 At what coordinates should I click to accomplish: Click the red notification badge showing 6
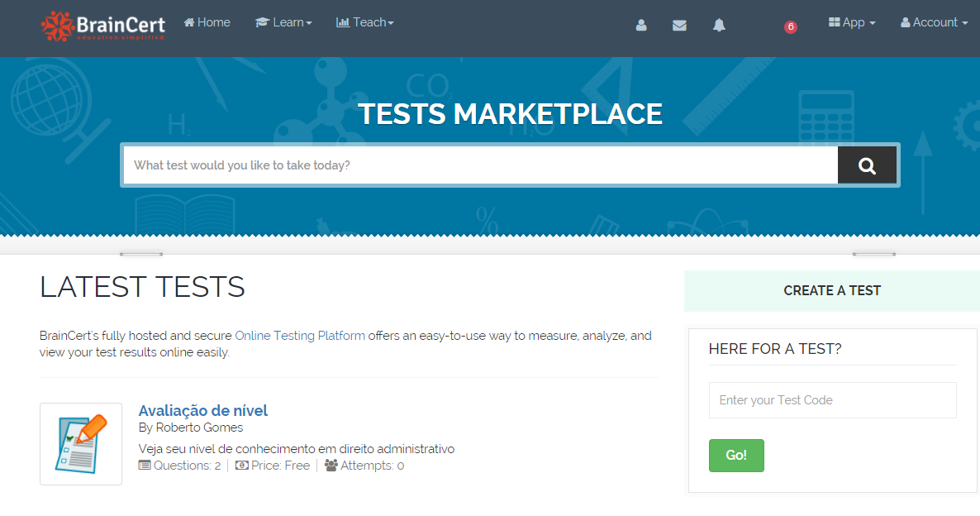tap(791, 27)
